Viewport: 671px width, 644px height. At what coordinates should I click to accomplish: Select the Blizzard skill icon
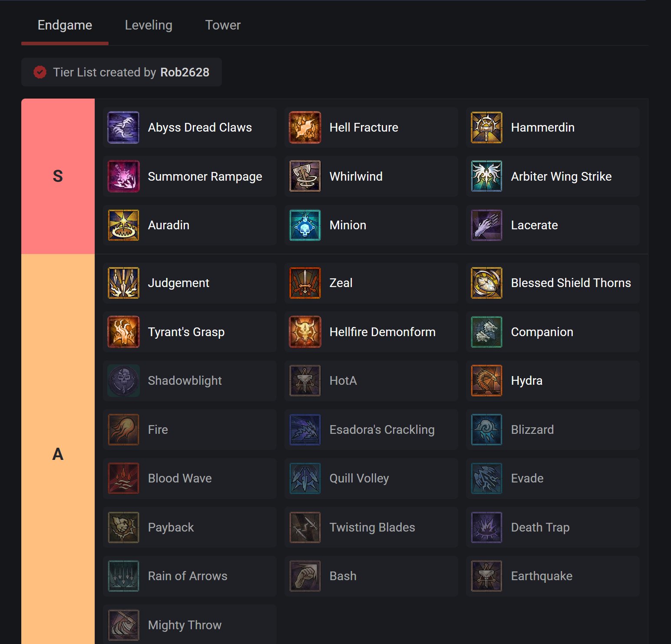pos(486,429)
